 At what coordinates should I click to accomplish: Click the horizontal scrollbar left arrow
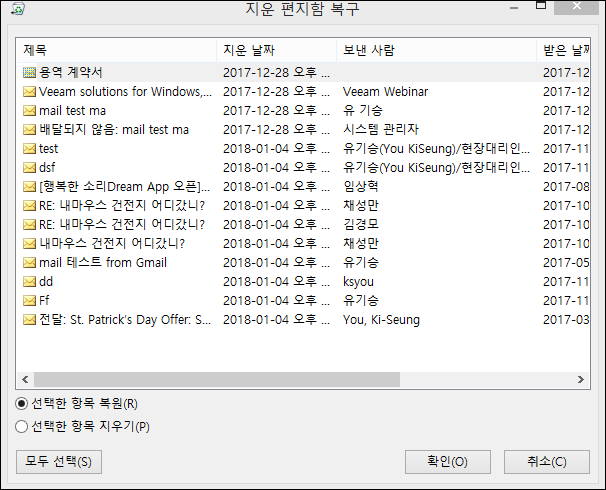pos(25,379)
